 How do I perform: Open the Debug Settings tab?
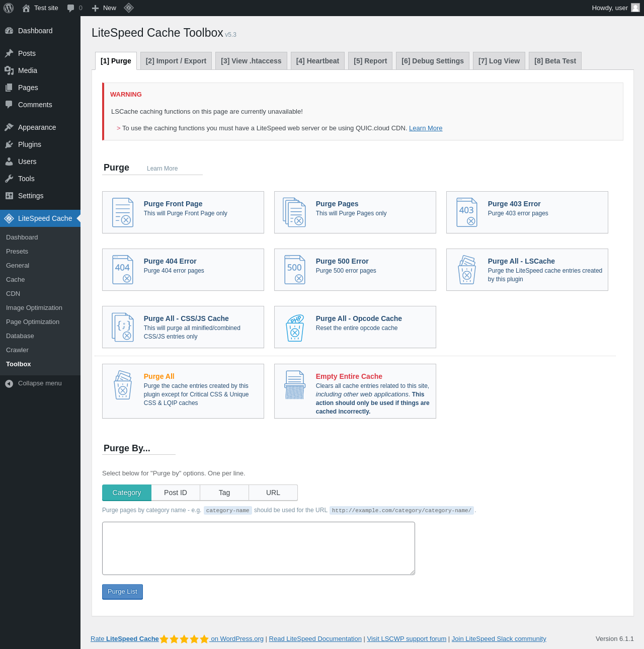(433, 61)
